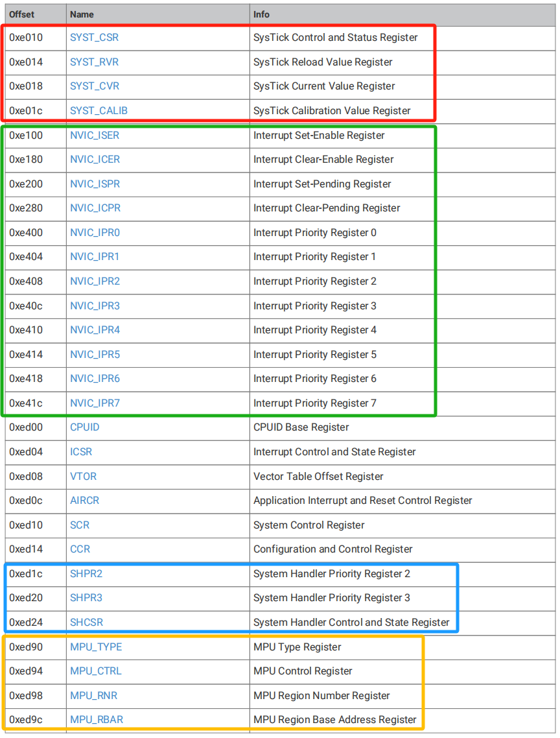The image size is (560, 738).
Task: Select offset value 0xe014
Action: pos(26,62)
